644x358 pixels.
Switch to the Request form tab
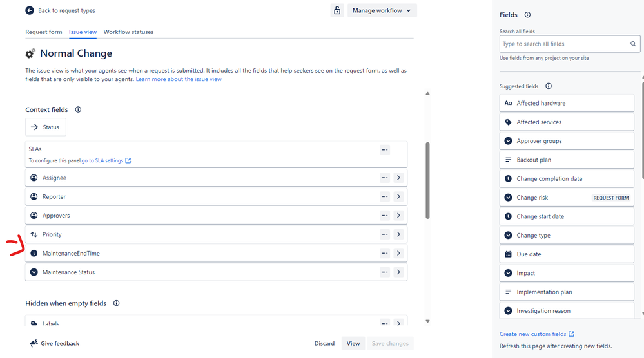pos(44,32)
